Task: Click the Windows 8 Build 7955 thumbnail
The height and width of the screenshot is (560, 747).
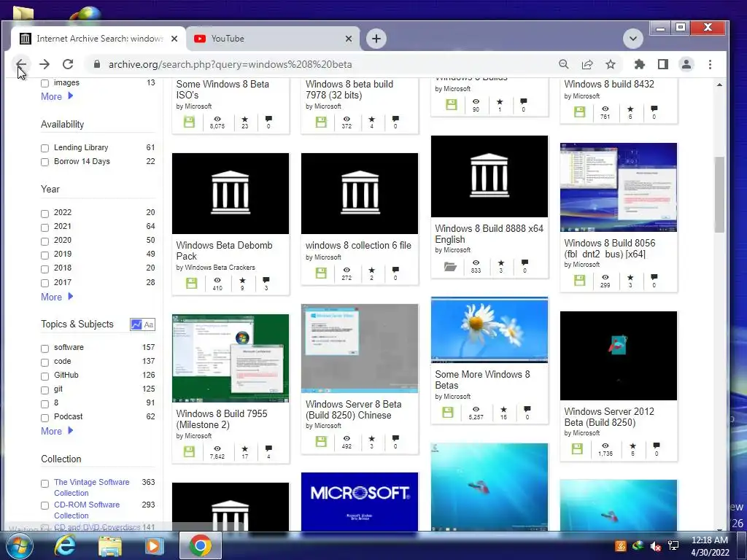Action: [231, 358]
